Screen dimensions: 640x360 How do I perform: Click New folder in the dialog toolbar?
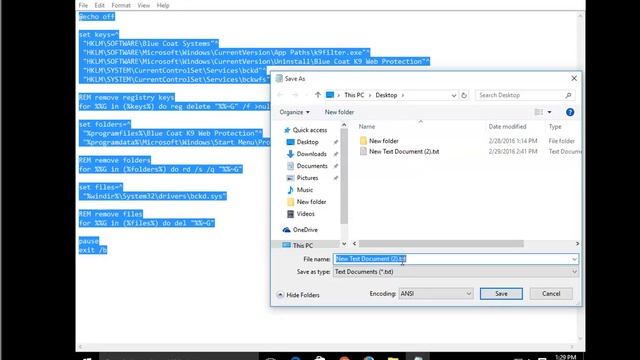(x=339, y=112)
